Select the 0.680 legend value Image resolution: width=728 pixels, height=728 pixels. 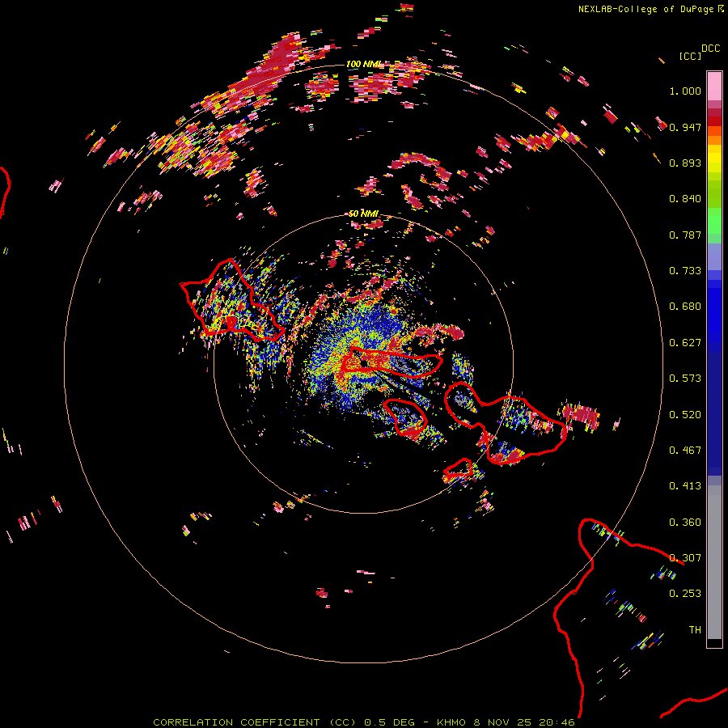[685, 307]
